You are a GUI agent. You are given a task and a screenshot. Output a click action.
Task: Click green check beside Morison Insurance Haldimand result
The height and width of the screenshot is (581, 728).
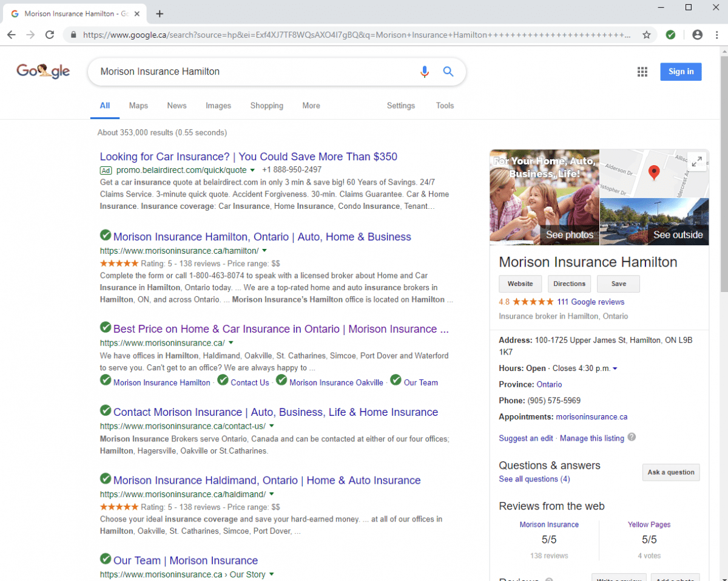click(106, 479)
